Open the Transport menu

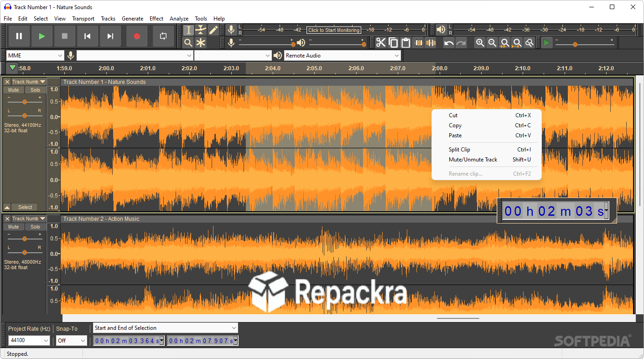[x=83, y=19]
